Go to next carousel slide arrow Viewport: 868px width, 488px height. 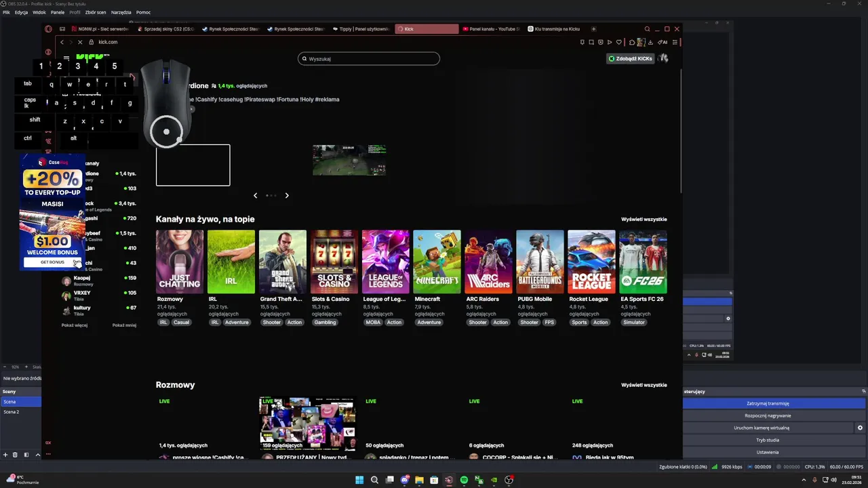click(x=287, y=195)
